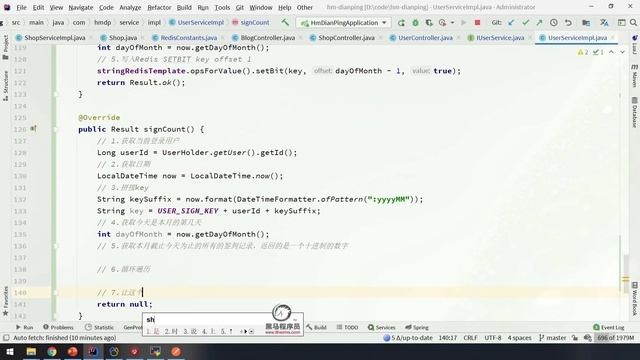
Task: Open the Problems tool window
Action: (x=58, y=327)
